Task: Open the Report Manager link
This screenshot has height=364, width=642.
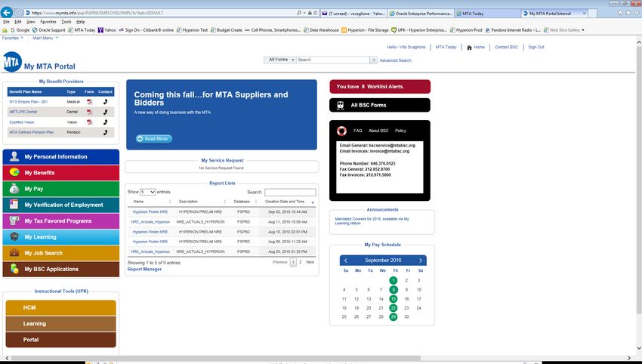Action: click(x=144, y=270)
